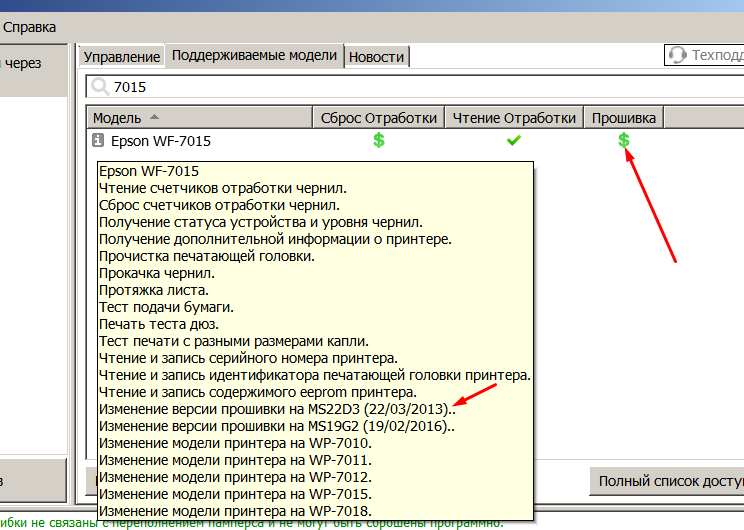Click line Изменение модели принтера на WP-7018
Image resolution: width=744 pixels, height=530 pixels.
tap(235, 511)
